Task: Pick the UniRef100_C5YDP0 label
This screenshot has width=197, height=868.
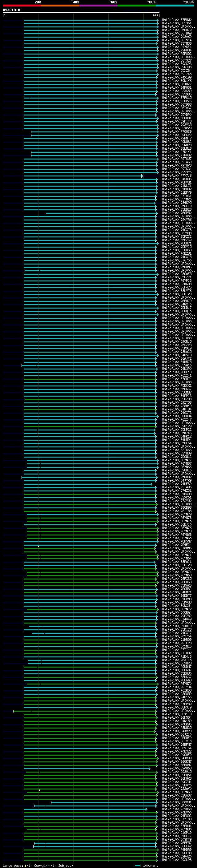Action: (x=177, y=115)
